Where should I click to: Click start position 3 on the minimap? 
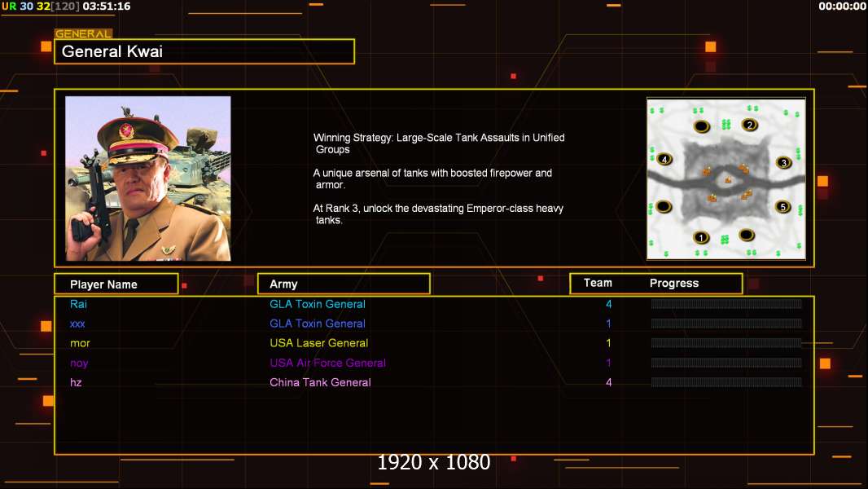[x=783, y=162]
